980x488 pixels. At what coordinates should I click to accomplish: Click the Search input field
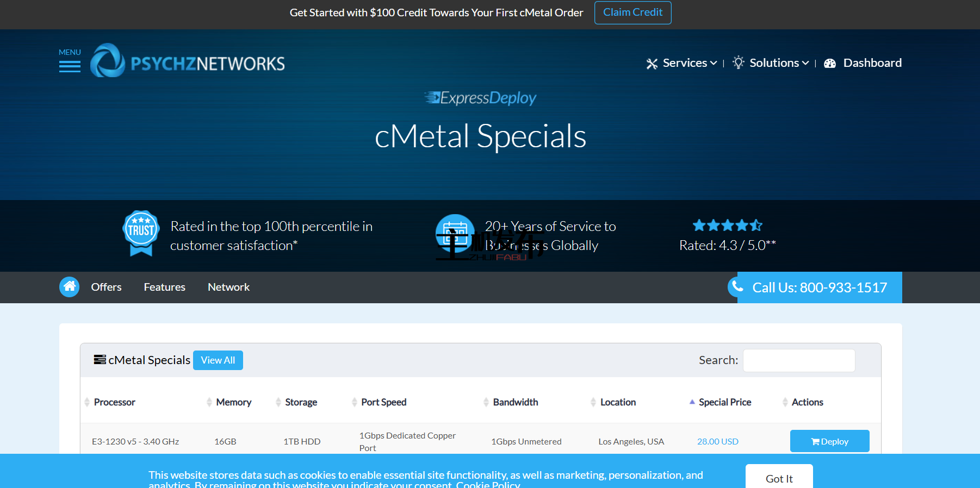[x=798, y=360]
